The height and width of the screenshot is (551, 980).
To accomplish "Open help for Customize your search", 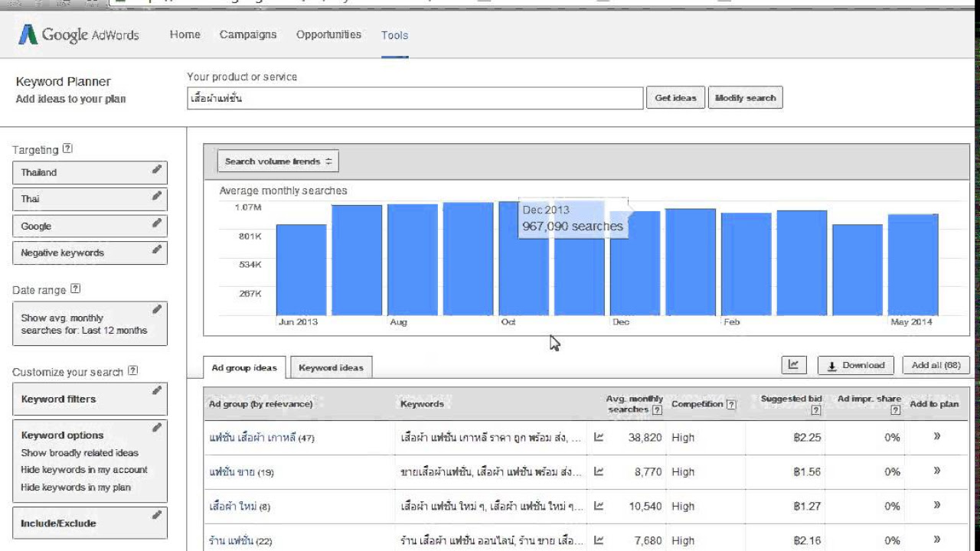I will point(133,371).
